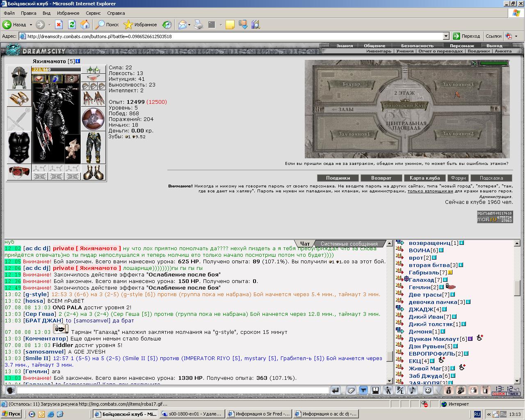The image size is (525, 420).
Task: Click the Возврат button
Action: pos(381,178)
